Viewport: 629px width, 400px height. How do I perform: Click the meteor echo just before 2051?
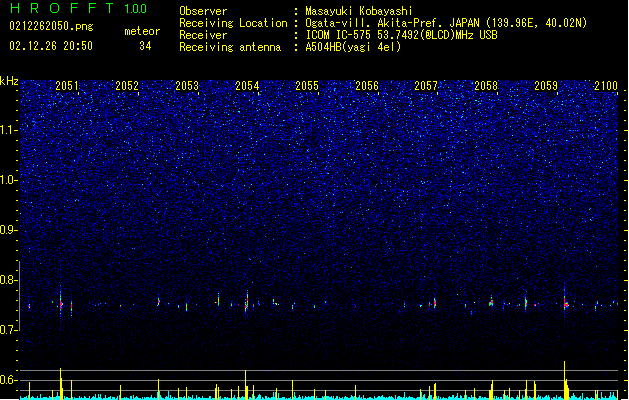[61, 303]
